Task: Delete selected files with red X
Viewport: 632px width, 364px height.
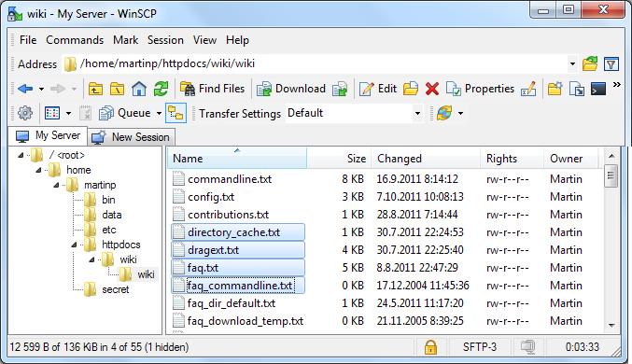Action: [x=432, y=89]
